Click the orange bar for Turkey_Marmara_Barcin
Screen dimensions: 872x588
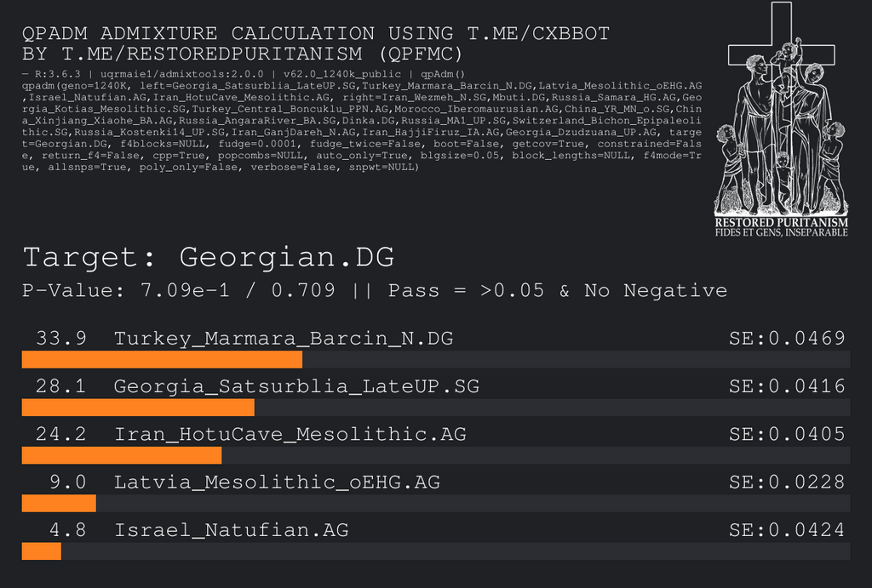[162, 359]
